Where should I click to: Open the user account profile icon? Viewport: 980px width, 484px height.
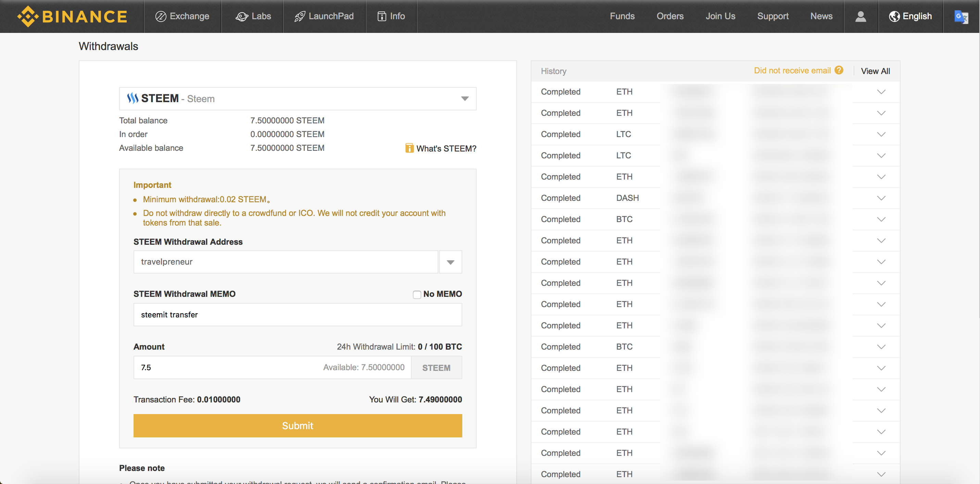coord(860,16)
